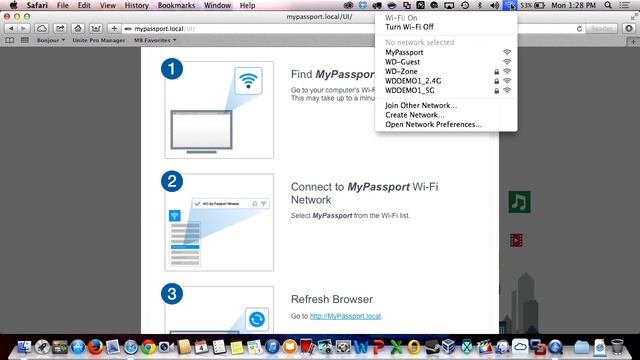
Task: Open AirPlay display menu bar icon
Action: coord(449,5)
